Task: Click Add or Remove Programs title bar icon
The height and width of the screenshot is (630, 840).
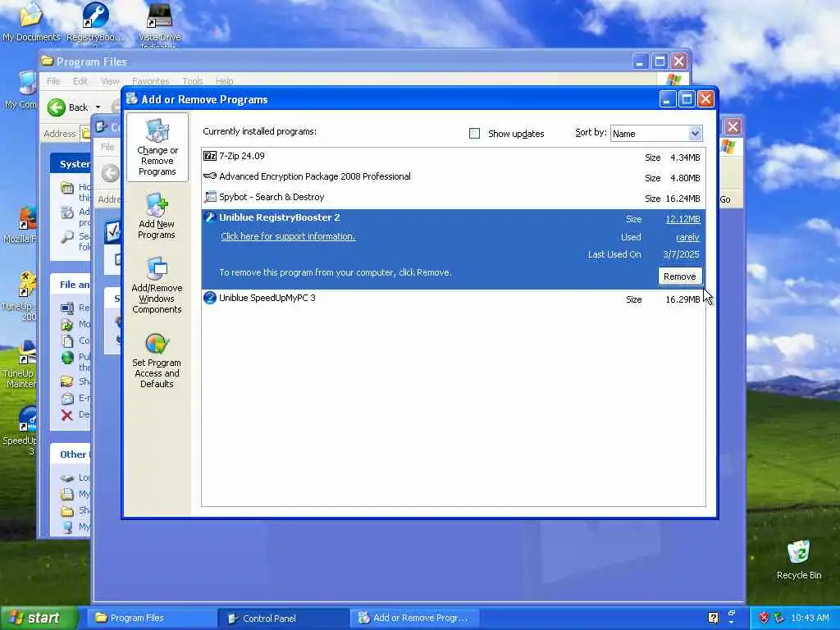Action: (x=132, y=98)
